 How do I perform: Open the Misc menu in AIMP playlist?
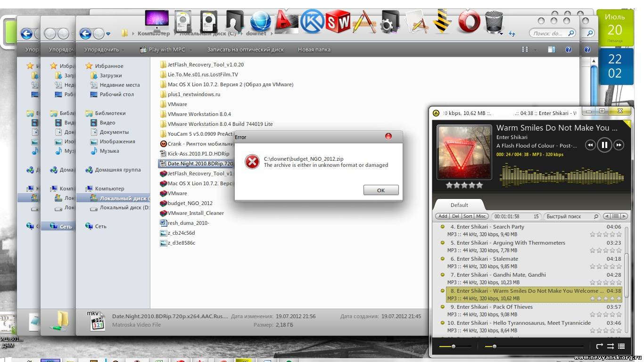[x=481, y=216]
